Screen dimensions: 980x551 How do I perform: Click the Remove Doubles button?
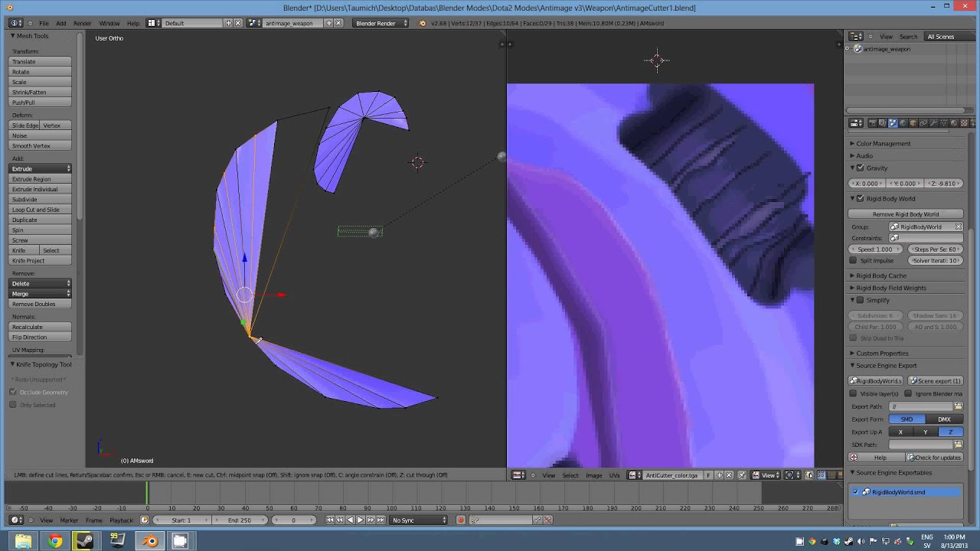point(41,305)
